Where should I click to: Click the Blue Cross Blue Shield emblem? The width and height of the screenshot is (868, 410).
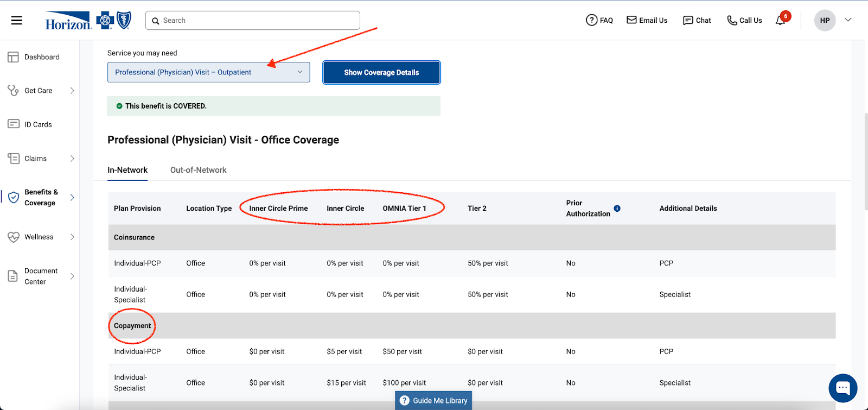pos(114,21)
